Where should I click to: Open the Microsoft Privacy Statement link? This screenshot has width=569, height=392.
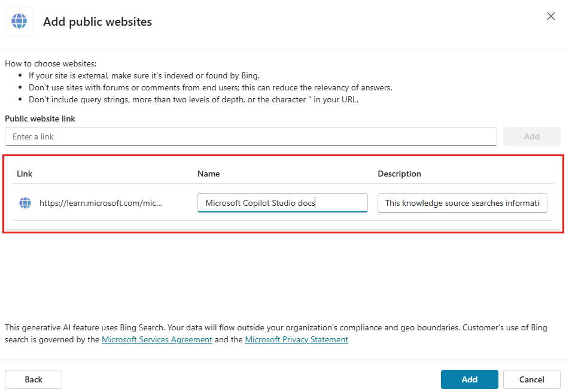coord(297,340)
